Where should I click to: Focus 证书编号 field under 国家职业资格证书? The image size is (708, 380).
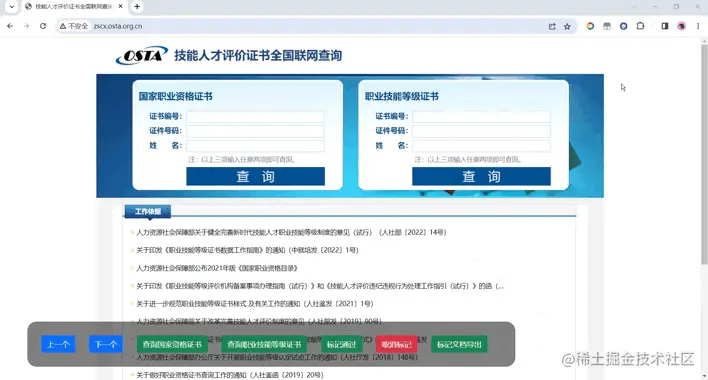click(x=256, y=116)
